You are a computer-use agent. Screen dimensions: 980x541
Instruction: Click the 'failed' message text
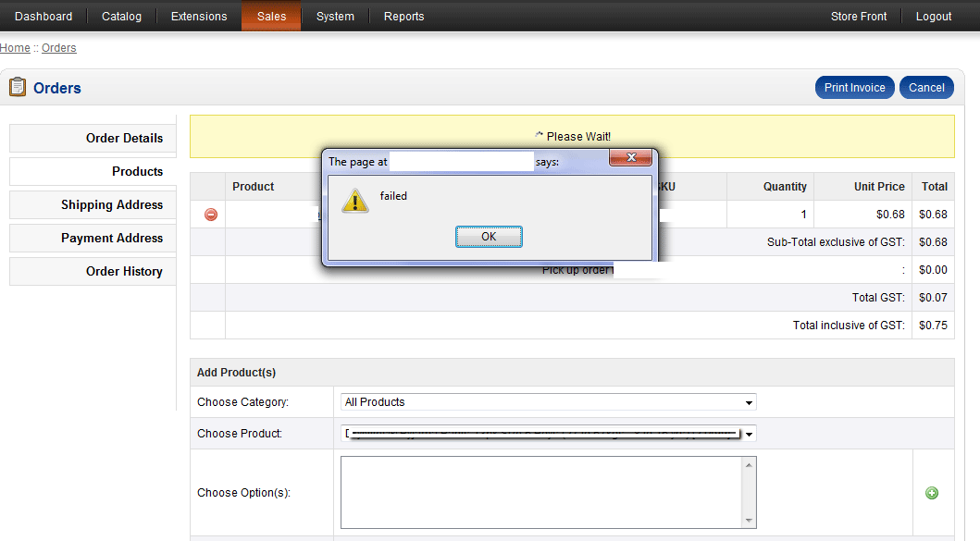(x=393, y=195)
